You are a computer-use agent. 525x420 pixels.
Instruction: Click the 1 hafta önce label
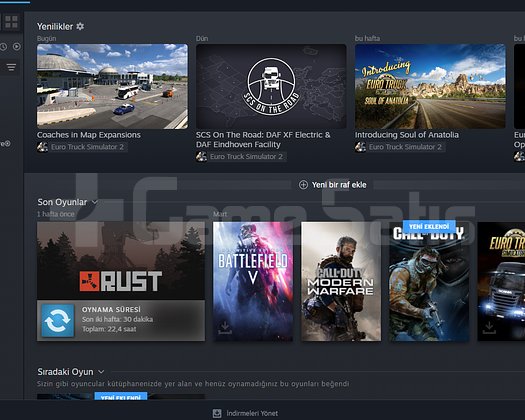pyautogui.click(x=56, y=214)
